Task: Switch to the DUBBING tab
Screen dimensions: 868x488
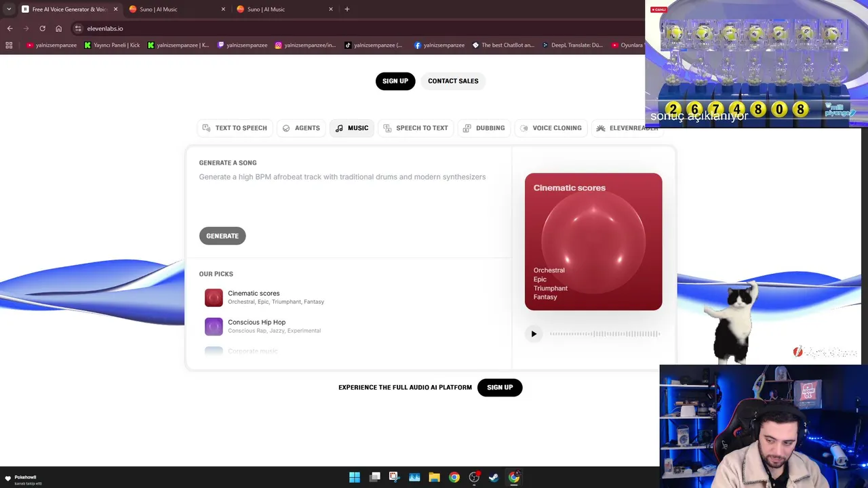Action: (x=484, y=128)
